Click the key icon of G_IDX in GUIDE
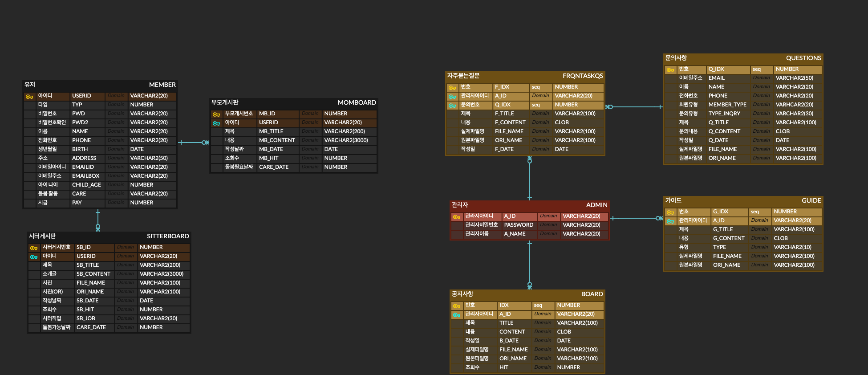 [x=670, y=212]
